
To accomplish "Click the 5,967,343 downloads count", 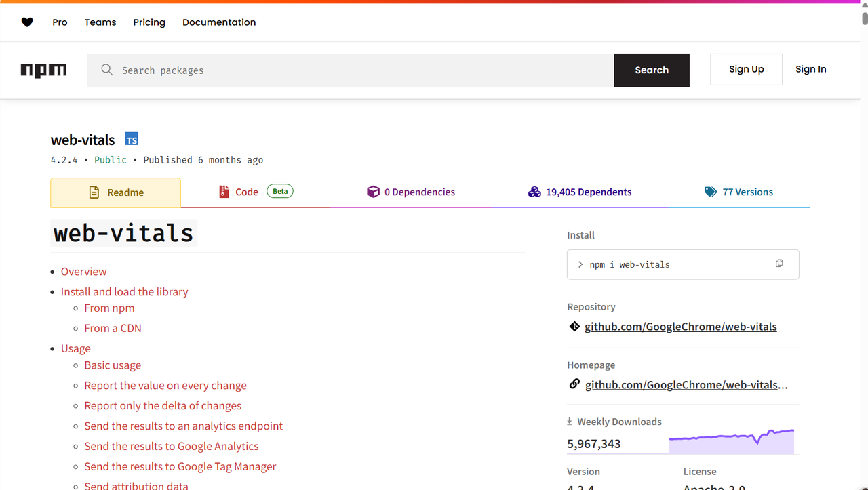I will click(594, 444).
